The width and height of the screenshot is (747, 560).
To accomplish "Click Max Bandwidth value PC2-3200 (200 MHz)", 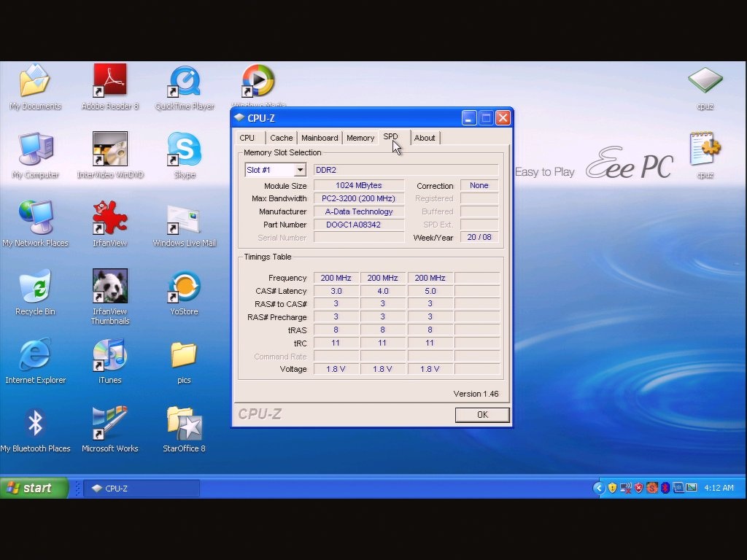I will pos(359,198).
